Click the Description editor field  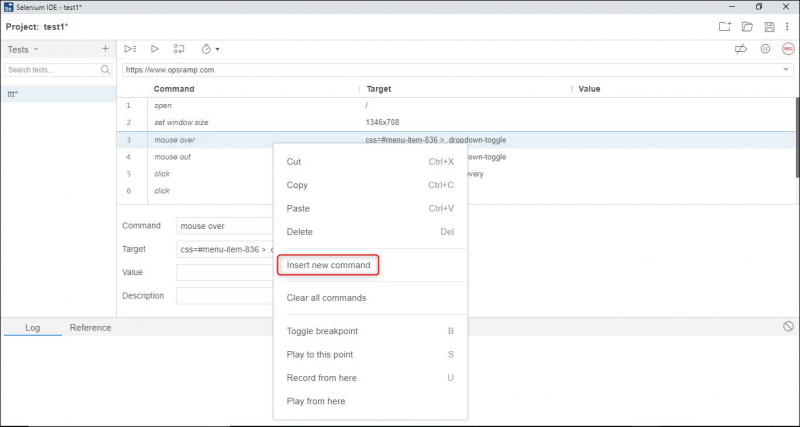(x=225, y=296)
